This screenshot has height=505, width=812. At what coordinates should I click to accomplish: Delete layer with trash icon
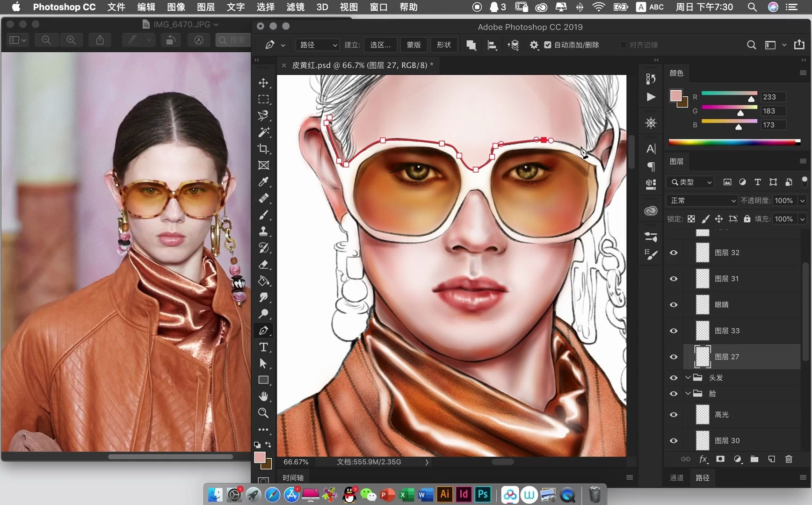tap(789, 459)
